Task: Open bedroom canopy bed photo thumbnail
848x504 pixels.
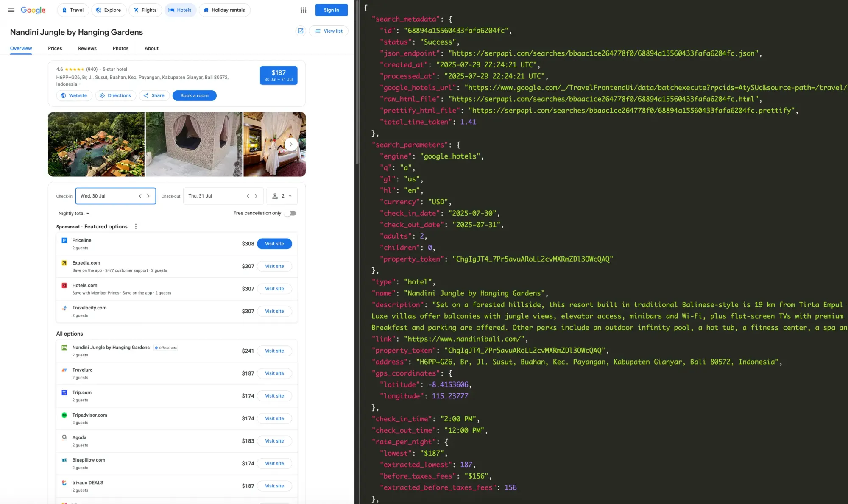Action: click(275, 144)
